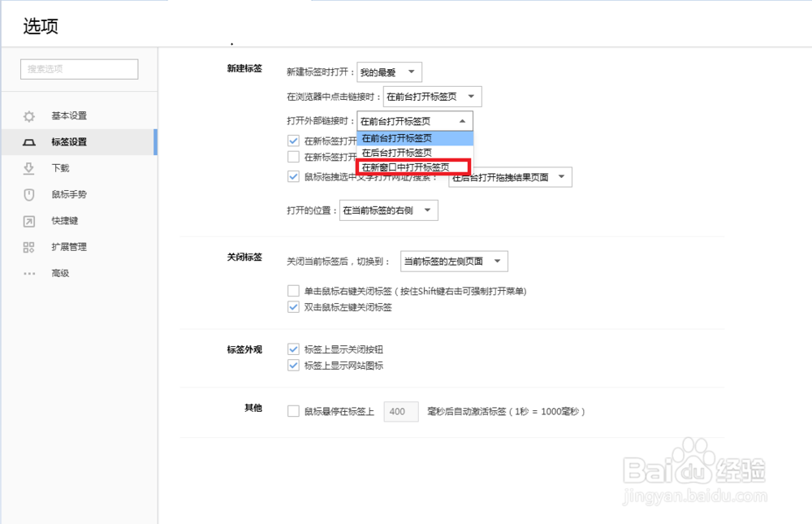Click the 扩展管理 extensions grid icon

pyautogui.click(x=28, y=247)
